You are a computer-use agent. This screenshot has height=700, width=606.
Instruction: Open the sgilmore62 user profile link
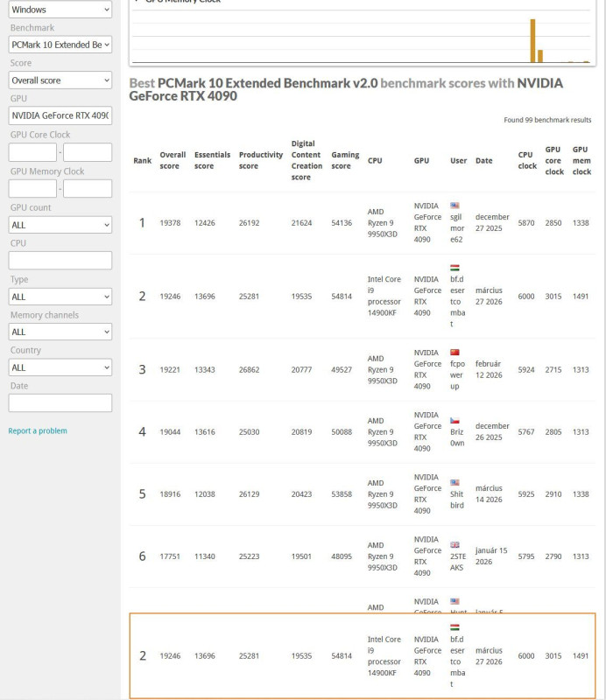pyautogui.click(x=457, y=228)
